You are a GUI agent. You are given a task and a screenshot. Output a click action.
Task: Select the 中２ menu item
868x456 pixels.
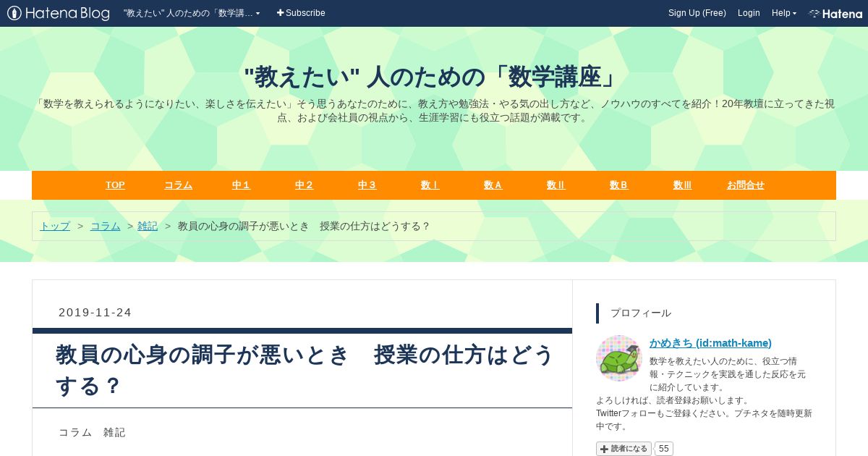coord(304,185)
